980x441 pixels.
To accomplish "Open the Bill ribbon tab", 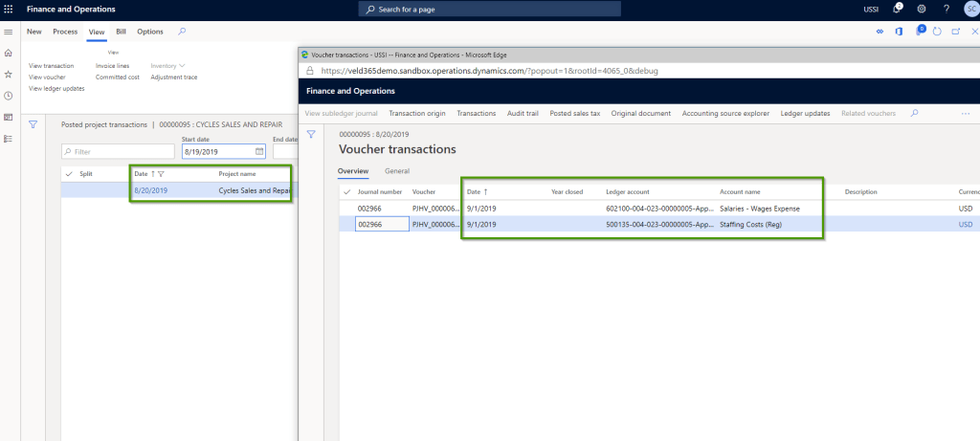I will tap(121, 32).
